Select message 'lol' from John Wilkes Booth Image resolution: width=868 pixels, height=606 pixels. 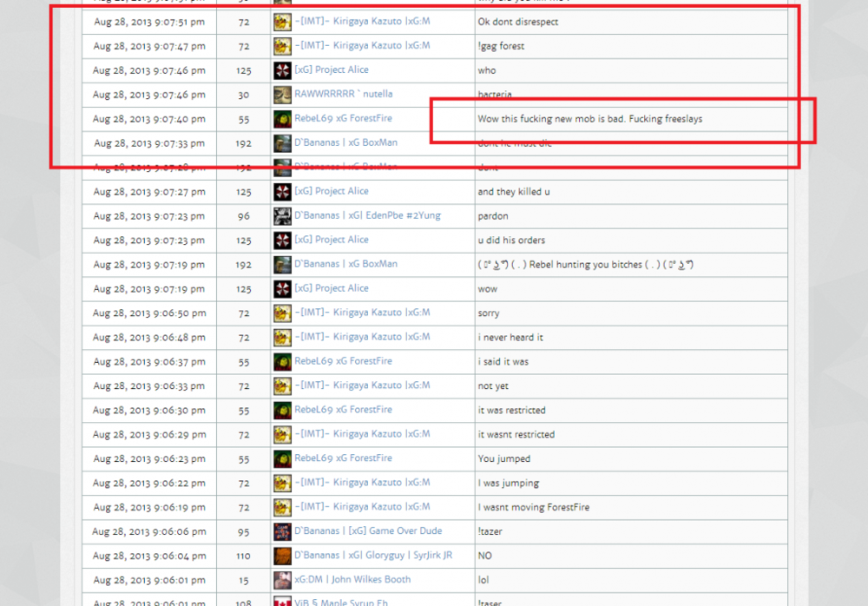[x=483, y=581]
